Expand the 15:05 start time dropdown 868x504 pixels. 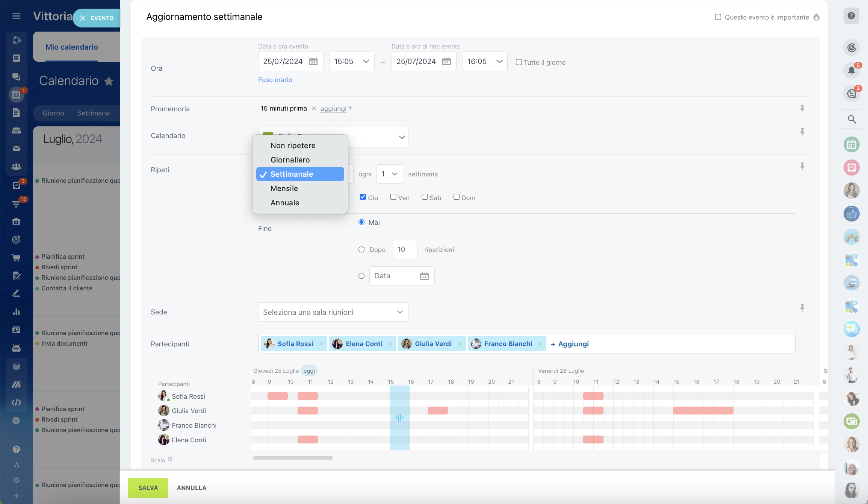tap(352, 61)
